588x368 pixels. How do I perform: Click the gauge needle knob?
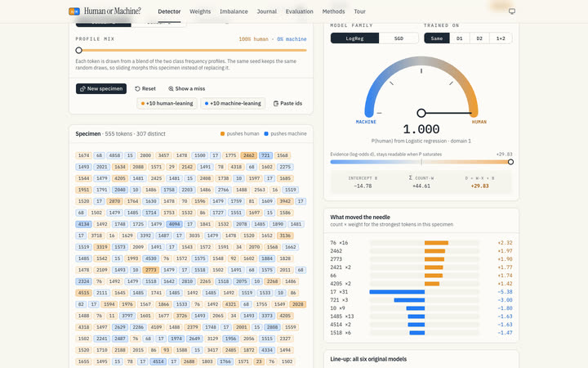(x=421, y=113)
